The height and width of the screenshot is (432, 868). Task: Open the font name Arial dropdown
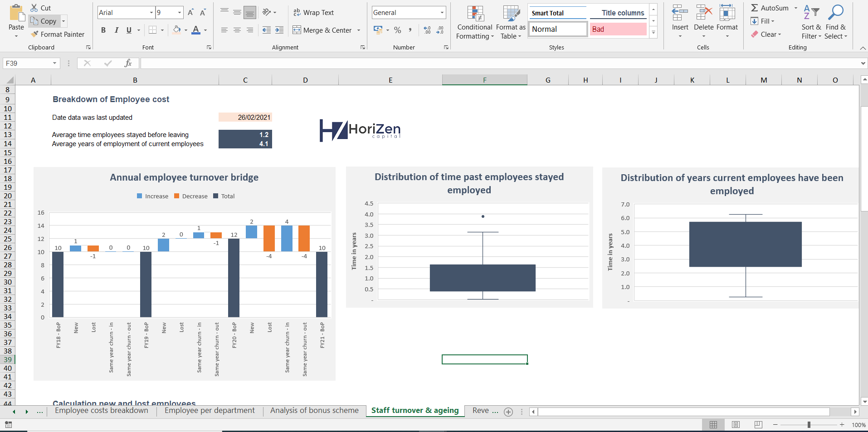(151, 13)
